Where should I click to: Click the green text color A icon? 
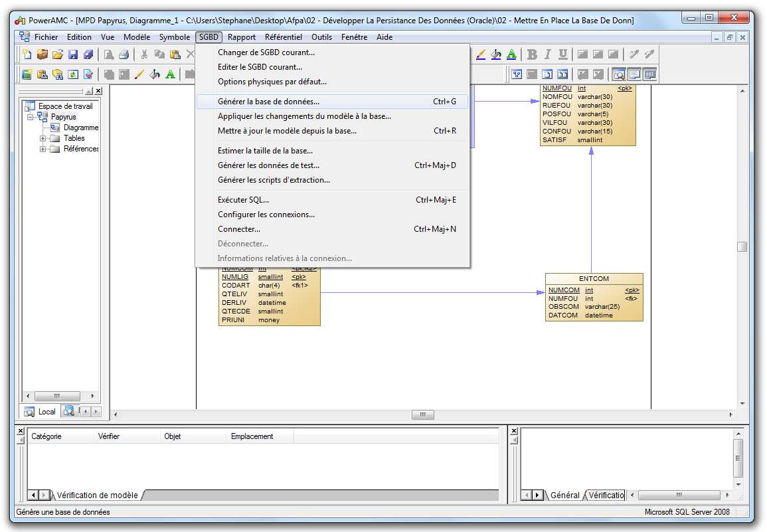point(511,54)
